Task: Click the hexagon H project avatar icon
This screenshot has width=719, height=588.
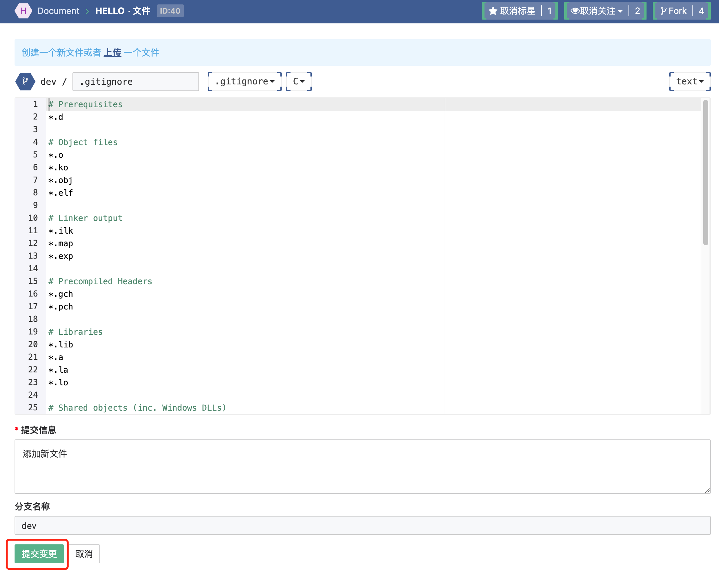Action: pos(23,11)
